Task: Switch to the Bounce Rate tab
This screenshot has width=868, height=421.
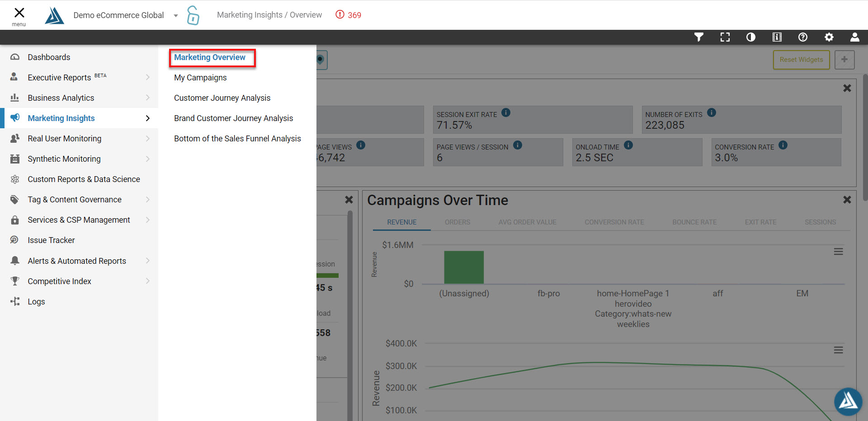Action: click(x=694, y=222)
